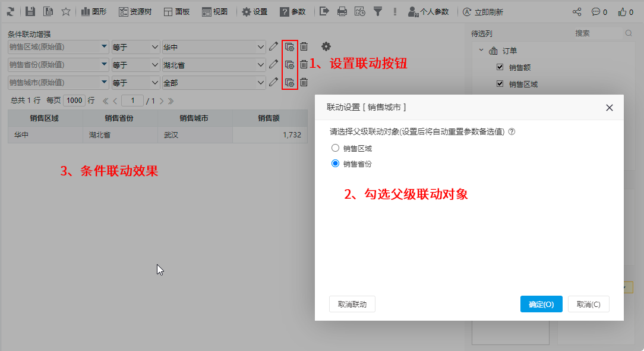Click linkage settings icon for 销售省份 row
The image size is (644, 351).
289,65
